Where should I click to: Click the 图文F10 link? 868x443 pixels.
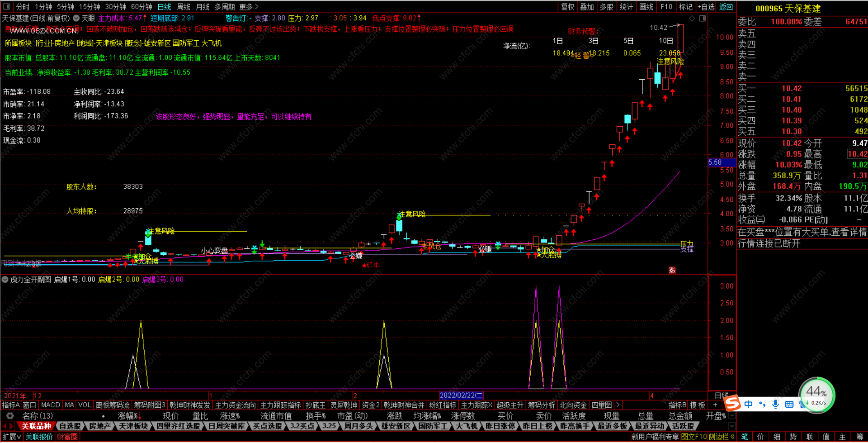(x=694, y=437)
